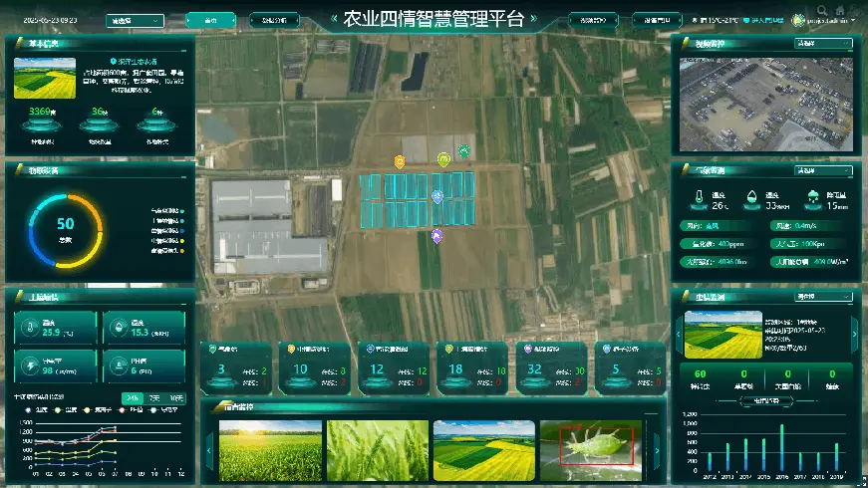The height and width of the screenshot is (488, 868).
Task: Click the 60 pest count value
Action: tap(700, 374)
